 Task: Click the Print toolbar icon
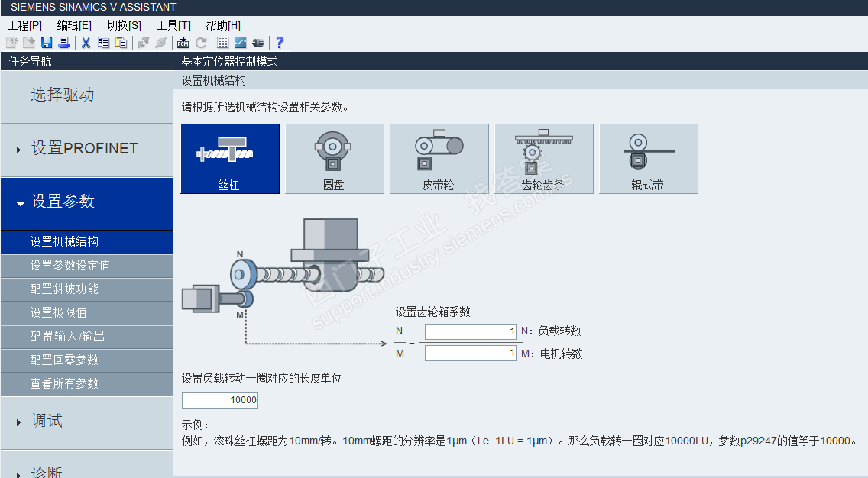click(x=63, y=43)
